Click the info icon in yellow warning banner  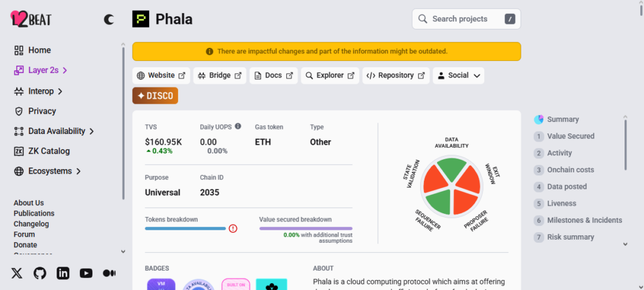[x=209, y=52]
